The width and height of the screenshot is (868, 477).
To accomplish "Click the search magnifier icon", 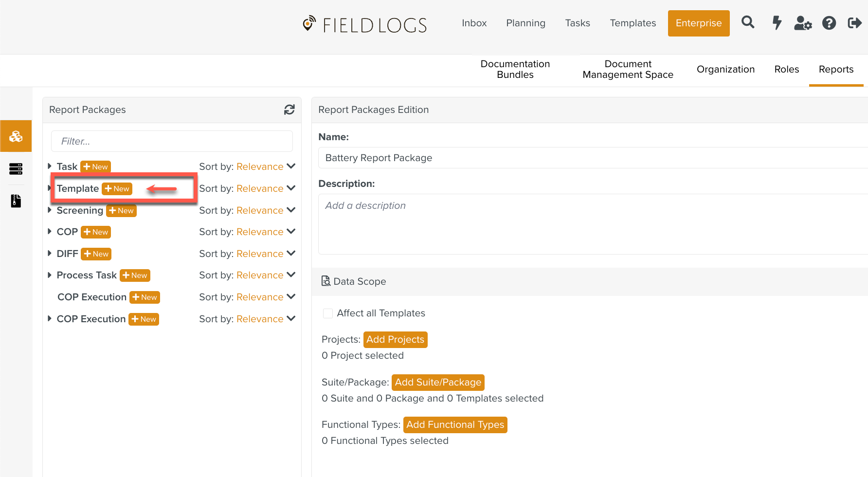I will 748,22.
